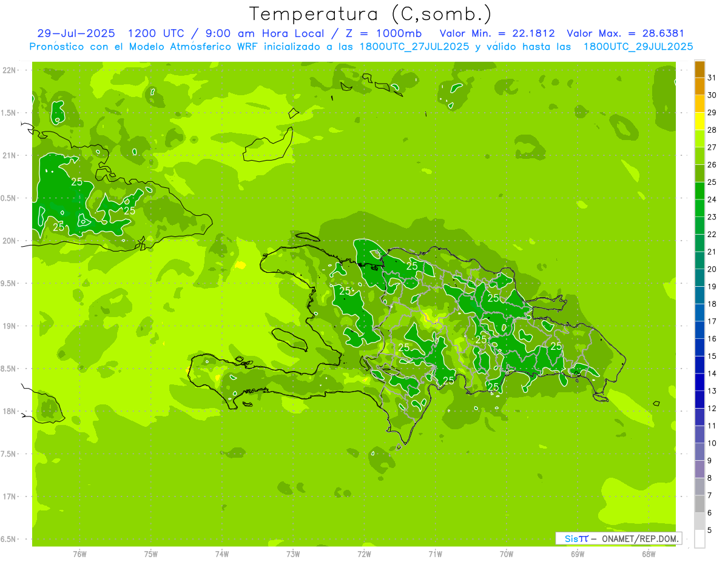Viewport: 728px width, 562px height.
Task: Pick legend swatch between 30 and 31
Action: point(699,86)
